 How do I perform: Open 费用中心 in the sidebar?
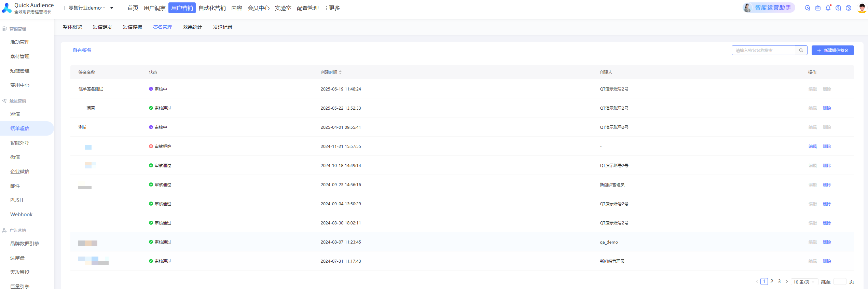click(20, 85)
